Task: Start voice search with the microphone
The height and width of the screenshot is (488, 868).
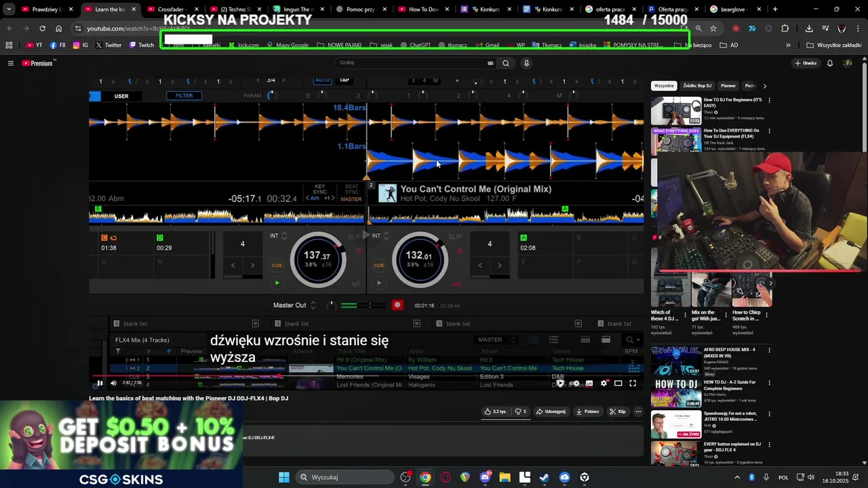Action: (526, 63)
